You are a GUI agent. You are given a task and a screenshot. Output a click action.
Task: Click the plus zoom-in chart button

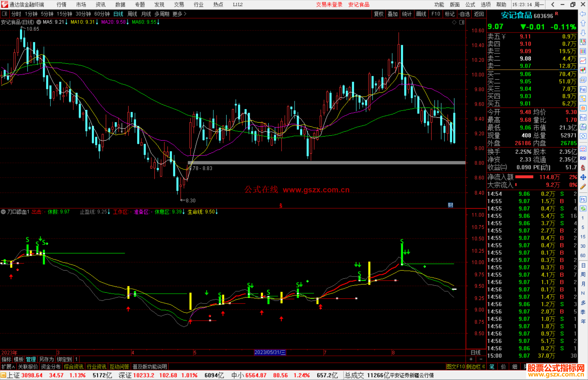(x=471, y=359)
